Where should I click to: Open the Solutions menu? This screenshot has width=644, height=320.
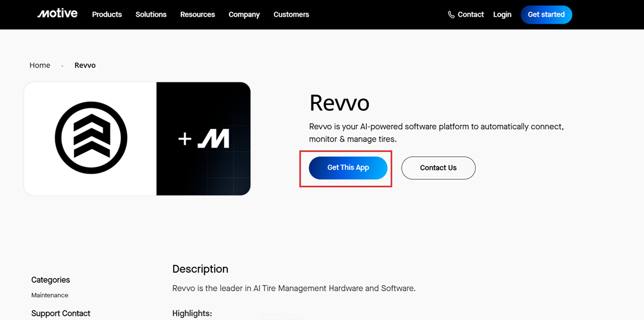(150, 14)
